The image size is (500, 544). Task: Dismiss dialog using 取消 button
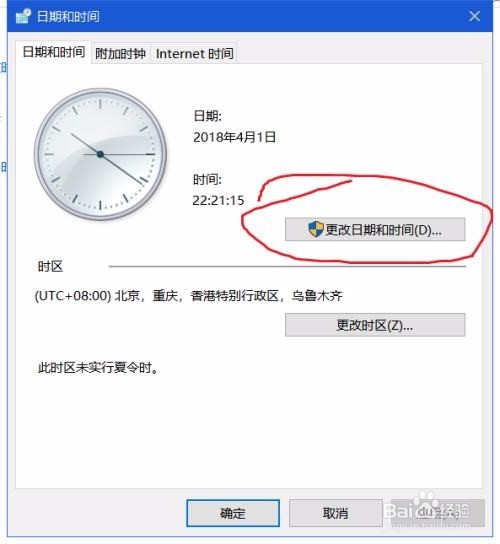coord(336,513)
